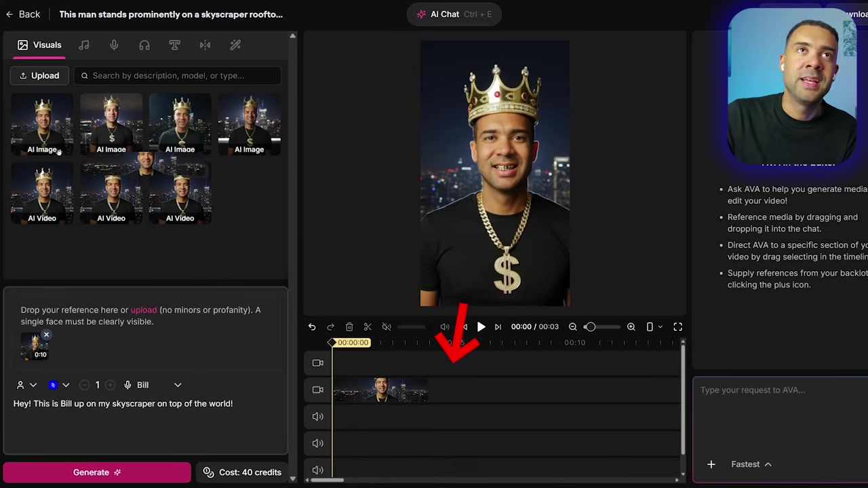The height and width of the screenshot is (488, 868).
Task: Zoom out the timeline
Action: click(x=572, y=327)
